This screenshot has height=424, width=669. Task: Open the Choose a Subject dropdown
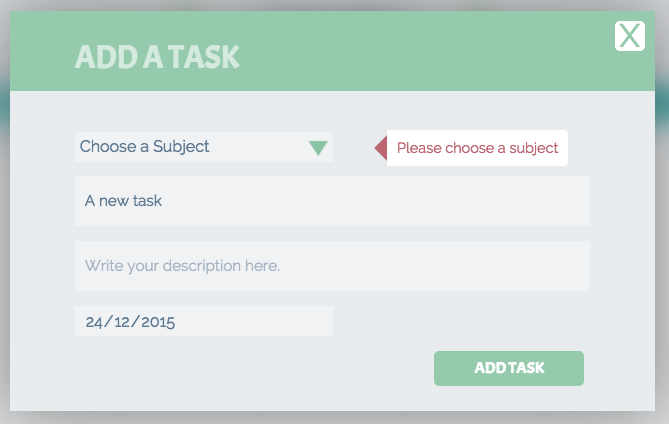(204, 147)
